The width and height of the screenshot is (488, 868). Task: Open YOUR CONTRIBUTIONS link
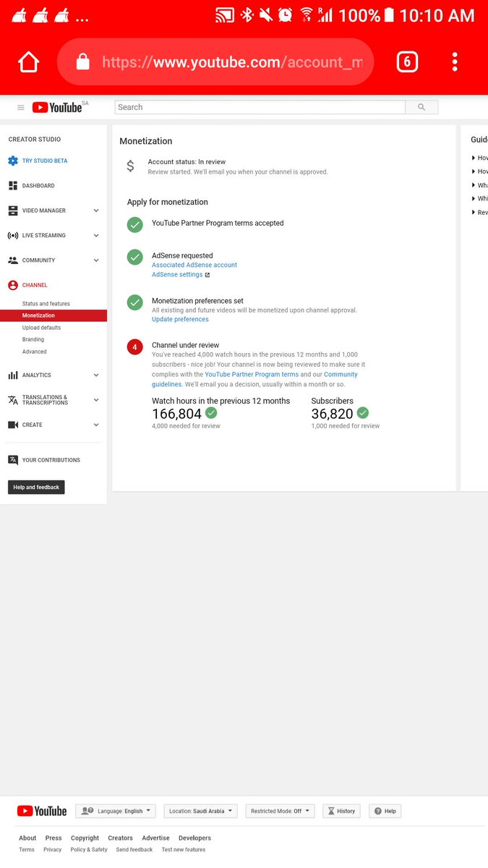(51, 460)
